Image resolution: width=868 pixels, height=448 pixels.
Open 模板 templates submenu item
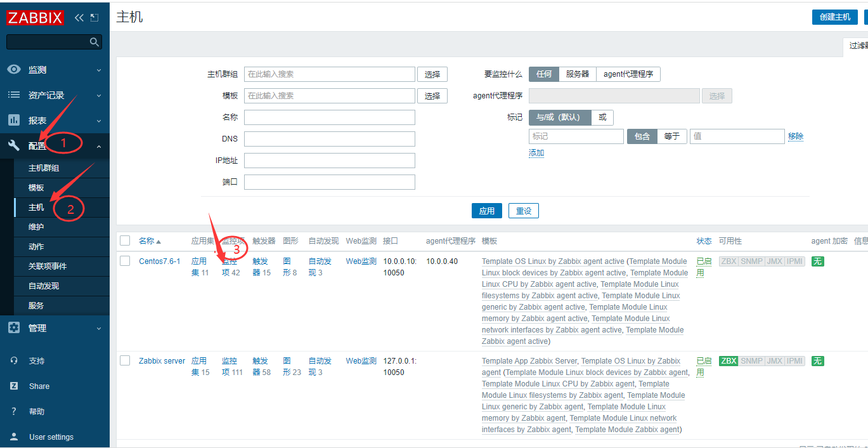pyautogui.click(x=36, y=188)
